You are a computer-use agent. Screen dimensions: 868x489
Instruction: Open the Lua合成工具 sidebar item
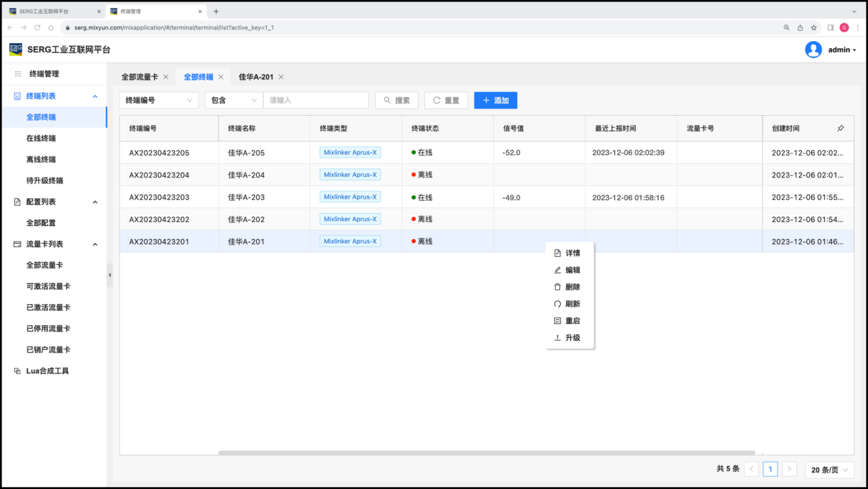(47, 371)
